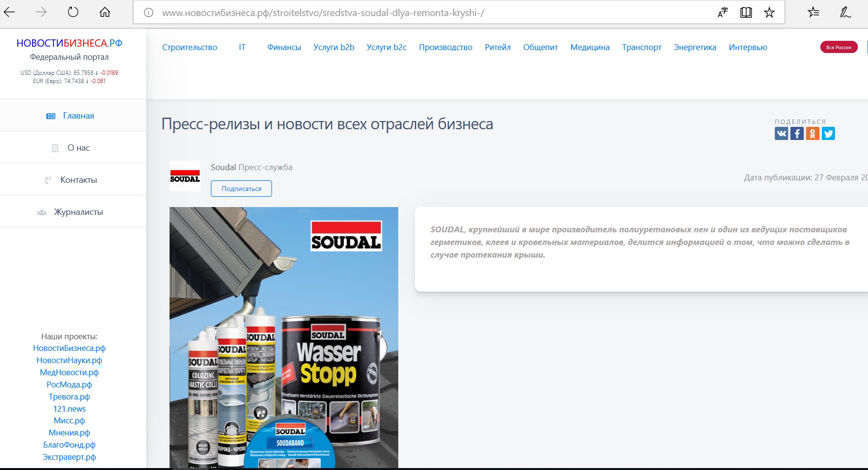Click the USD exchange rate line
The image size is (868, 470).
(69, 73)
